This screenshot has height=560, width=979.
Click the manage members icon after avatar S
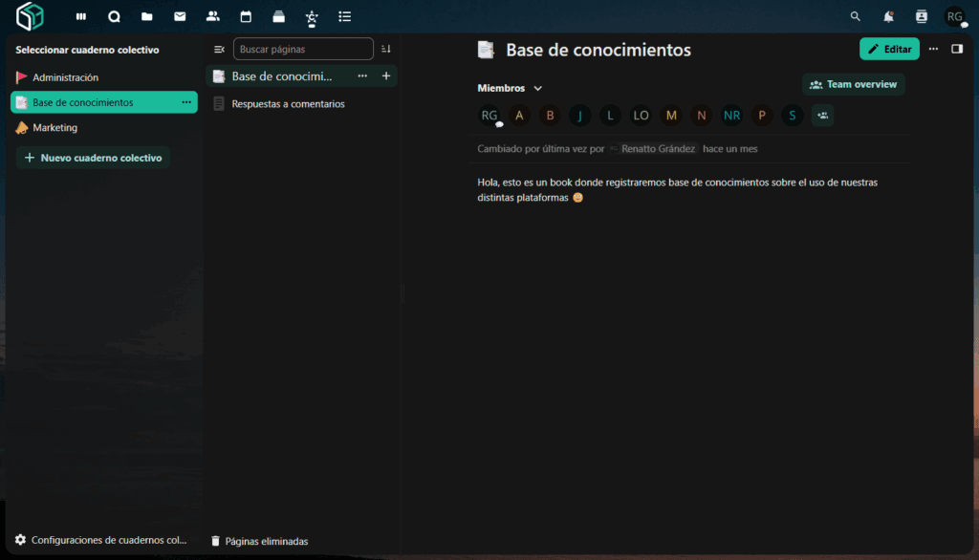pyautogui.click(x=822, y=116)
